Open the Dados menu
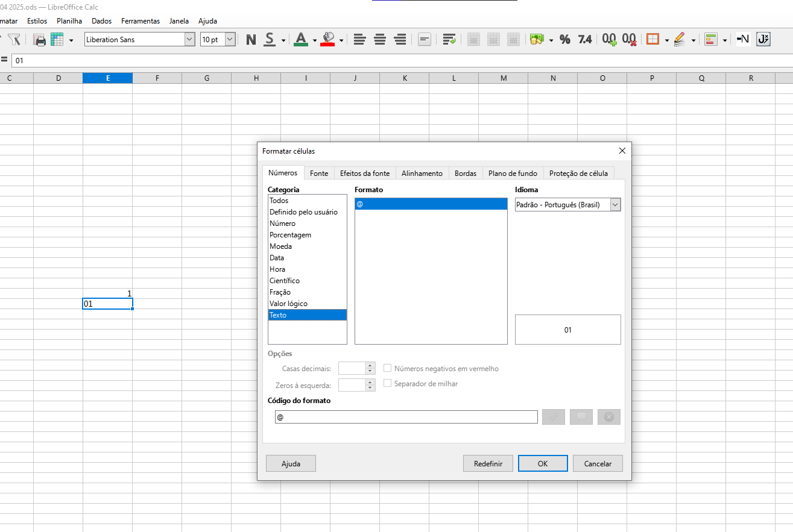The width and height of the screenshot is (793, 532). coord(102,21)
